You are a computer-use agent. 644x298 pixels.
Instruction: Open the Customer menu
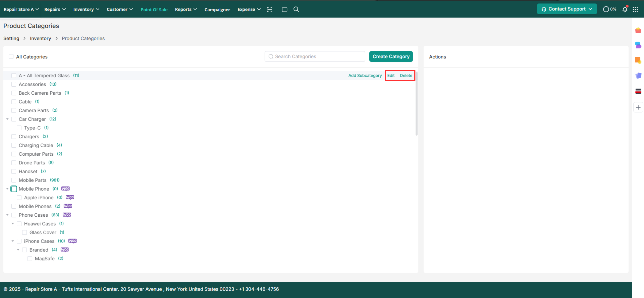tap(120, 9)
